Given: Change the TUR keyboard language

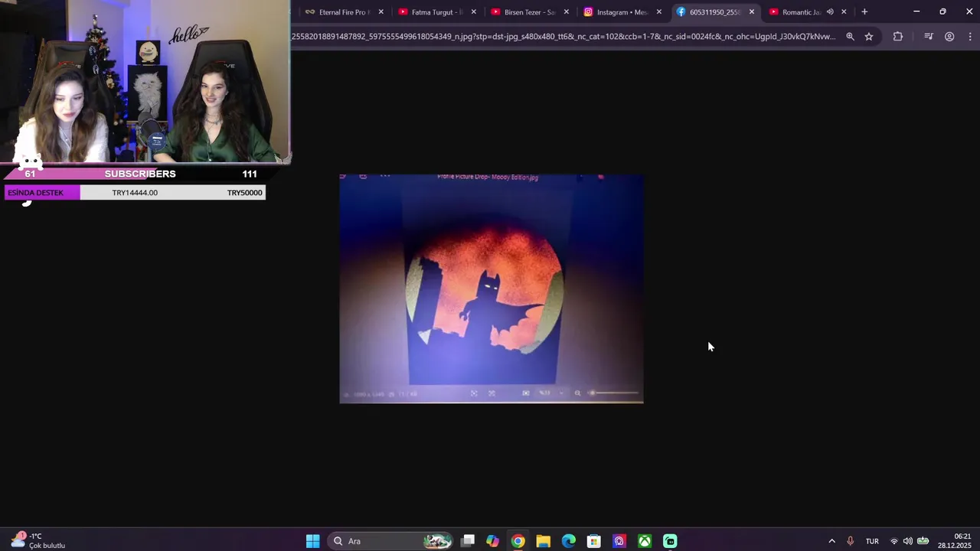Looking at the screenshot, I should pyautogui.click(x=872, y=541).
